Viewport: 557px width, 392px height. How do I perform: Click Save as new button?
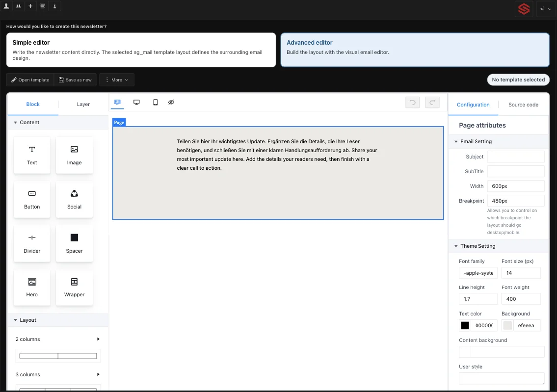(x=75, y=80)
